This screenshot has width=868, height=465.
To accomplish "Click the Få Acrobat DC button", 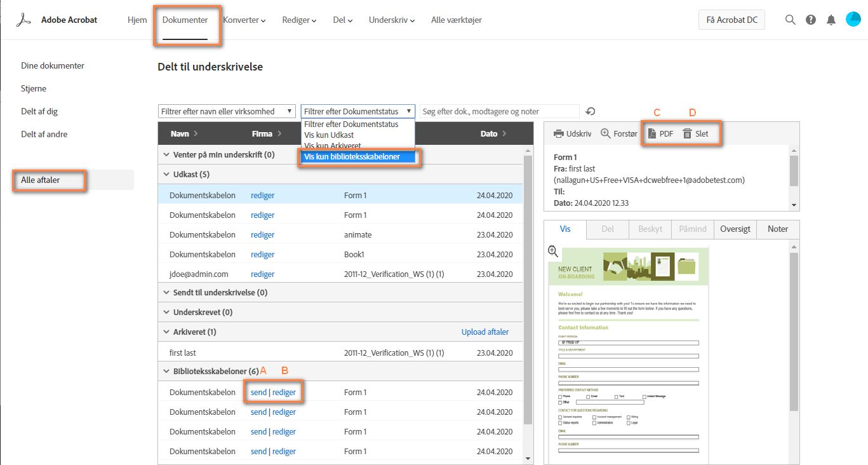I will pos(731,20).
